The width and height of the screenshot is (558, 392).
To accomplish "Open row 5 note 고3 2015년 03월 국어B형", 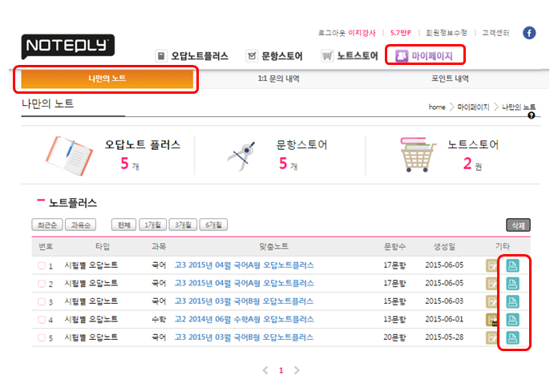I will pyautogui.click(x=244, y=337).
